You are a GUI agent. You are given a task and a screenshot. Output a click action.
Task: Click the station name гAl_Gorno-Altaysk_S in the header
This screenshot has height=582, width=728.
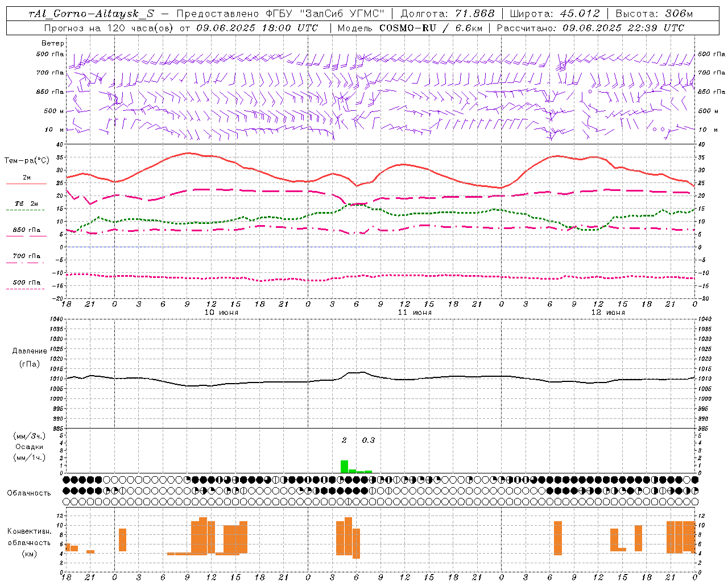pos(91,14)
